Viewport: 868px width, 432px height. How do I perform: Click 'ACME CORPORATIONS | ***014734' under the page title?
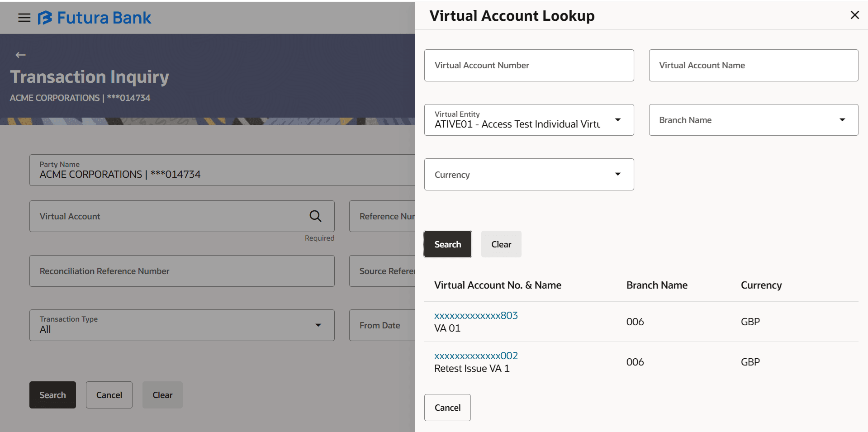pyautogui.click(x=80, y=98)
